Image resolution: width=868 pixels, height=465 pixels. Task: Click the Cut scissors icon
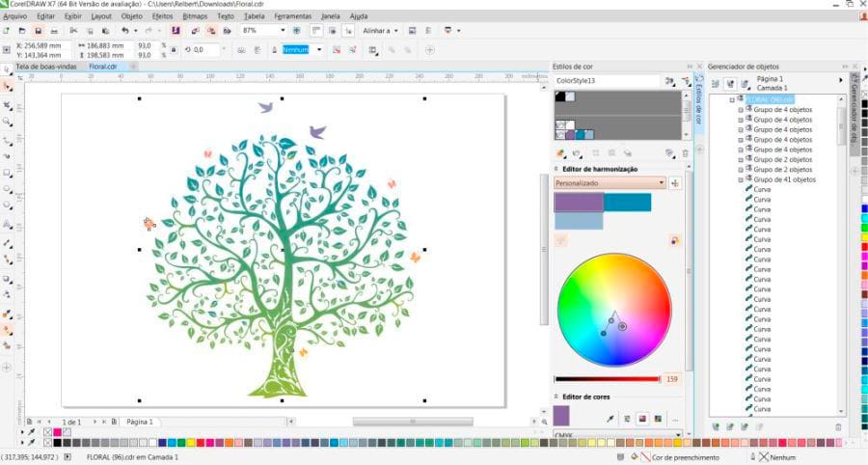73,31
